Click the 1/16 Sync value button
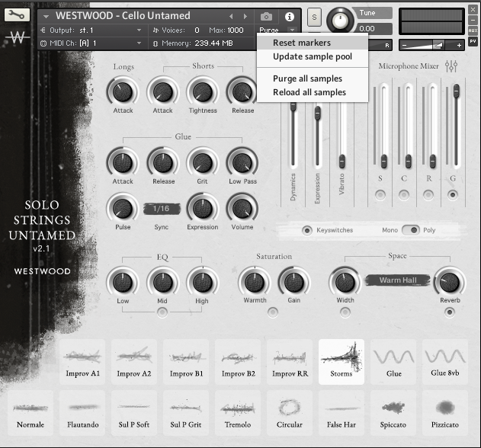 (x=161, y=208)
